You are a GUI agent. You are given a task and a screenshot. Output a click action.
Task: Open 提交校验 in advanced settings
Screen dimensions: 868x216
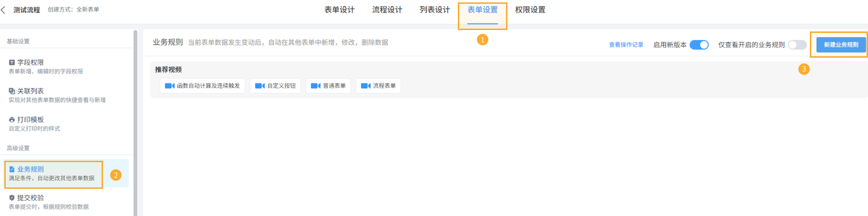tap(66, 202)
